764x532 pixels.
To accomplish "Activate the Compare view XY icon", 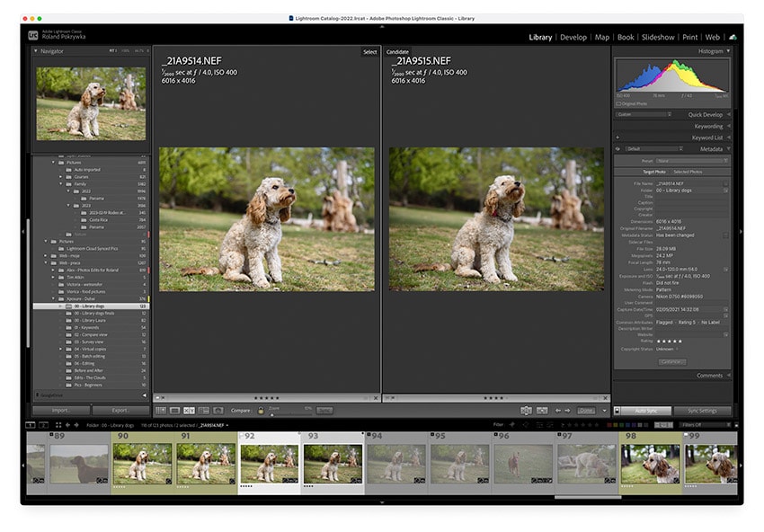I will pos(189,409).
